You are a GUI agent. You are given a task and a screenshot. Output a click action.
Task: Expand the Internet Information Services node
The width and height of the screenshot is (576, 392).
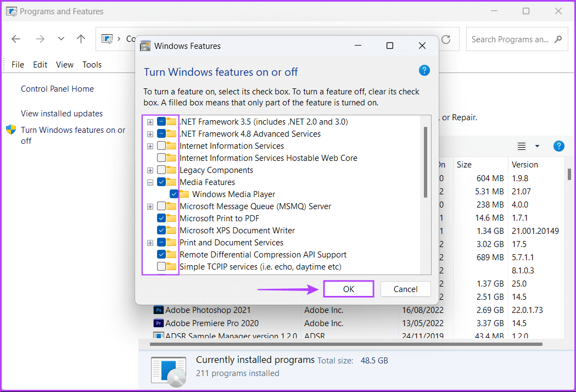[150, 146]
